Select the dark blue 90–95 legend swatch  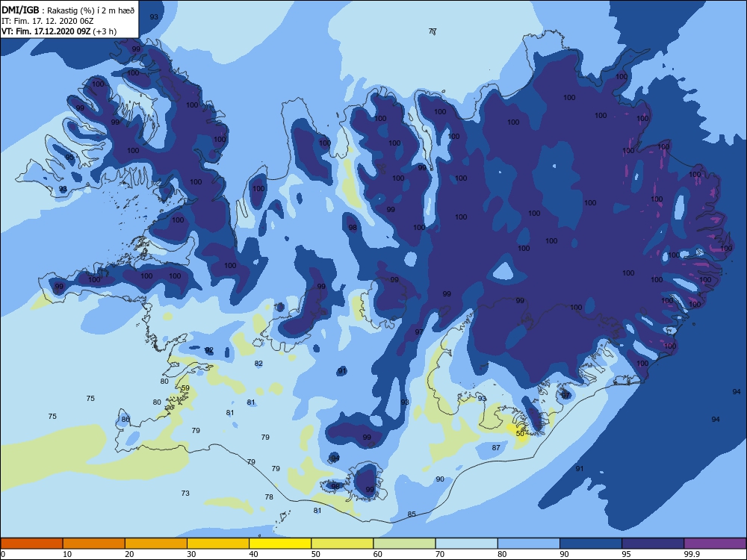point(591,544)
